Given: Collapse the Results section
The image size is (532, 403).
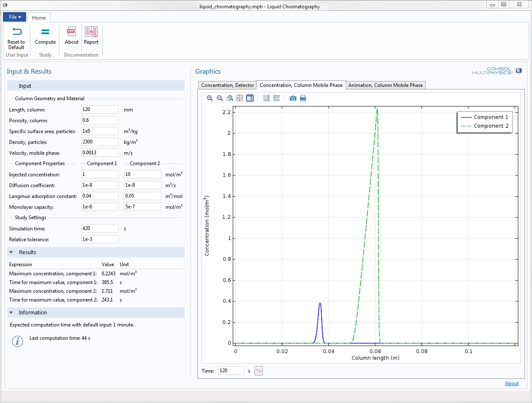Looking at the screenshot, I should click(11, 252).
